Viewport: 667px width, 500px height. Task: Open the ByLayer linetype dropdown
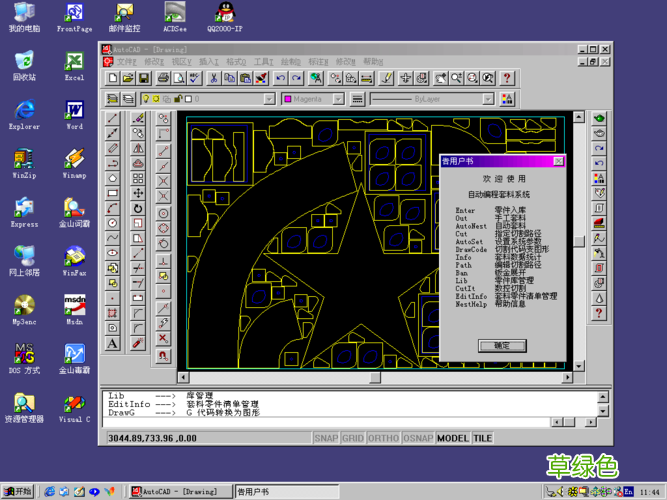pyautogui.click(x=488, y=99)
